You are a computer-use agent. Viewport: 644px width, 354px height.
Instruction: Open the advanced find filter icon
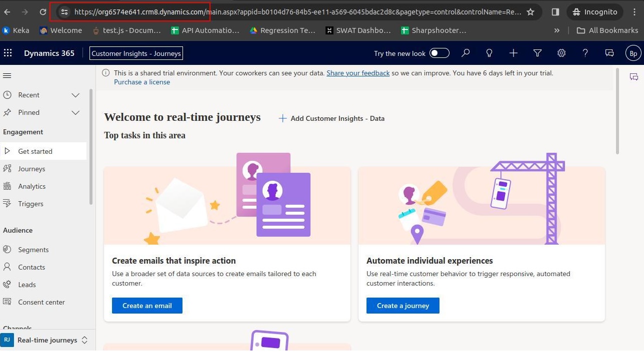point(537,53)
